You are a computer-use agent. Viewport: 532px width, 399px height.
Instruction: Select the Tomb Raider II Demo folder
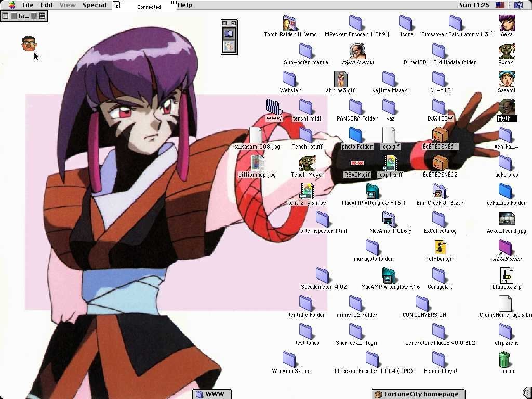pyautogui.click(x=290, y=23)
